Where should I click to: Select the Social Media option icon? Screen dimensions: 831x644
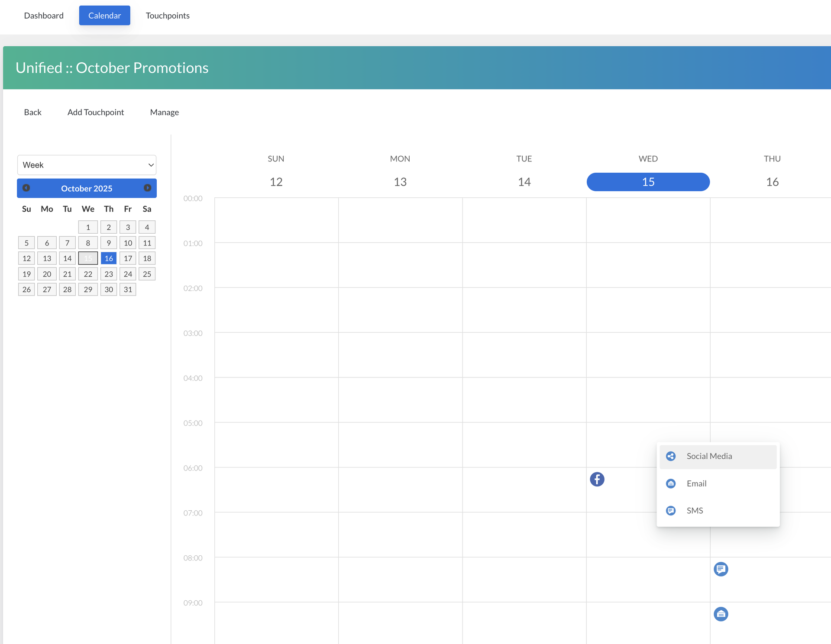[x=670, y=456]
